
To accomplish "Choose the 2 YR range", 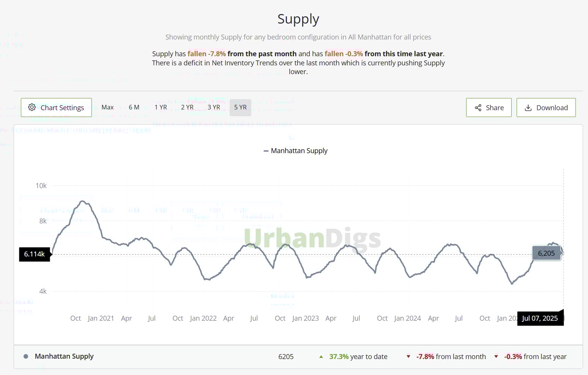I will [187, 108].
